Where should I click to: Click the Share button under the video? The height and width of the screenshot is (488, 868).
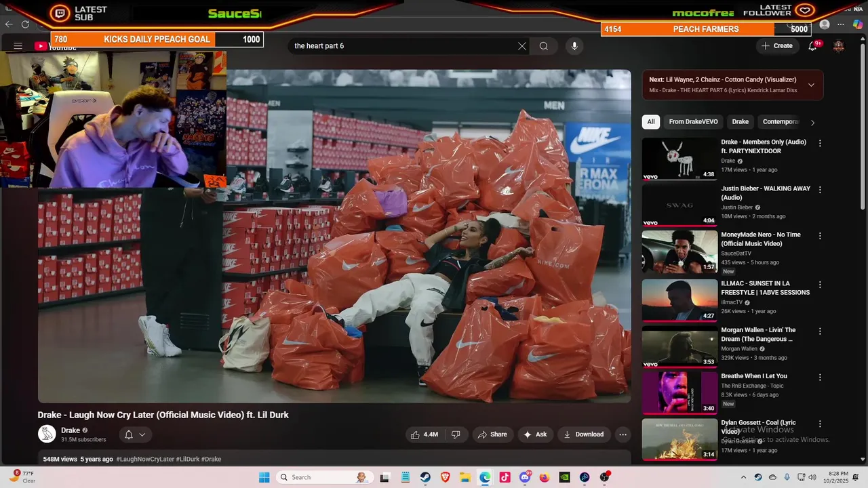click(492, 434)
